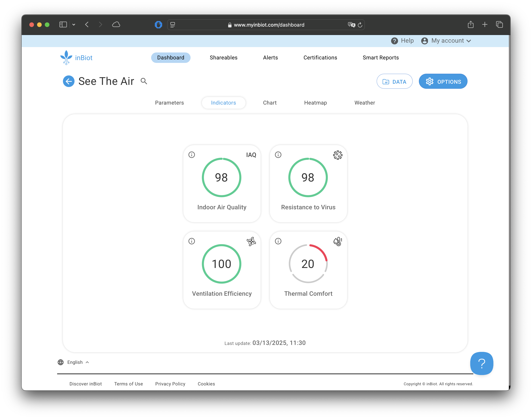The width and height of the screenshot is (532, 419).
Task: Click the virus icon on Resistance card
Action: pos(338,155)
